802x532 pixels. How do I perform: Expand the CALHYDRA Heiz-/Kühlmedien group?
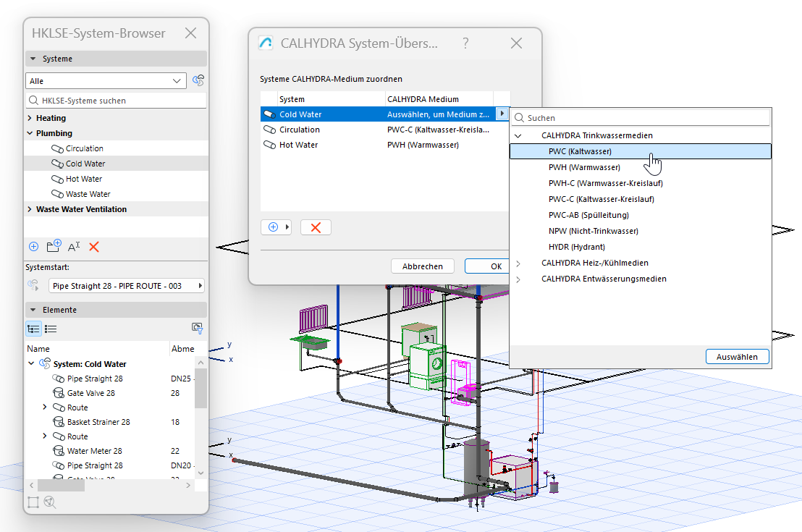[x=518, y=263]
